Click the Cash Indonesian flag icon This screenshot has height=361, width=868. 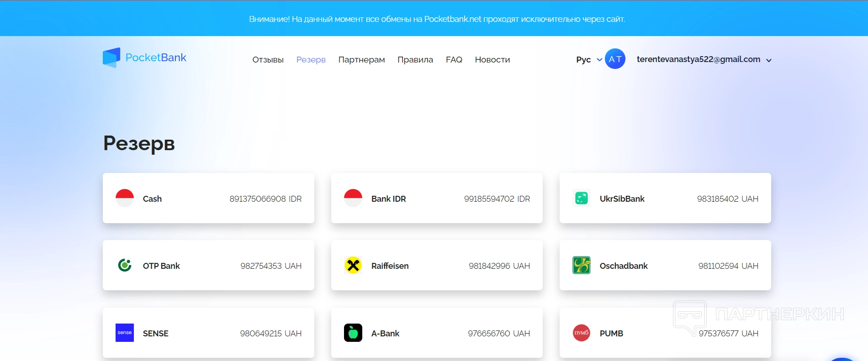[125, 198]
